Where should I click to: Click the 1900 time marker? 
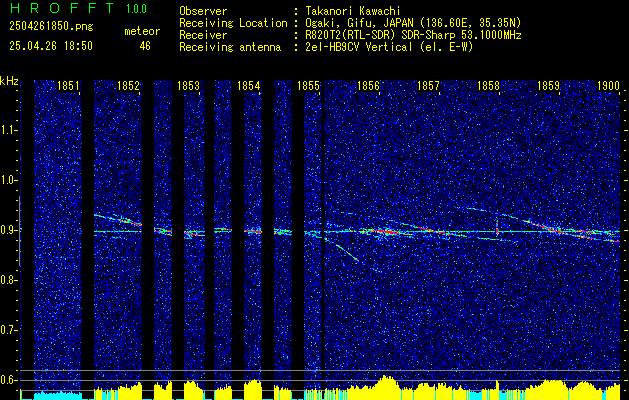point(609,86)
